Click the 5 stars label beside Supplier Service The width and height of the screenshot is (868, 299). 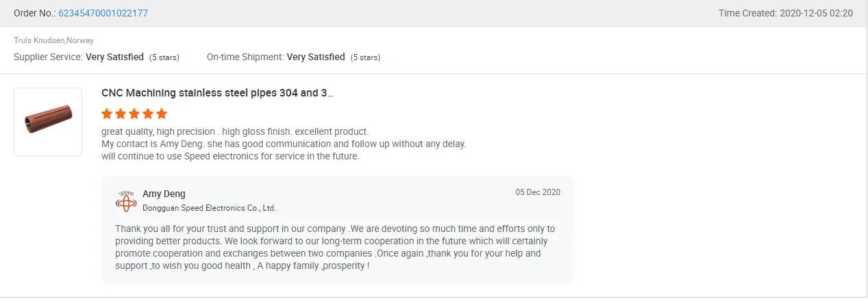click(164, 57)
